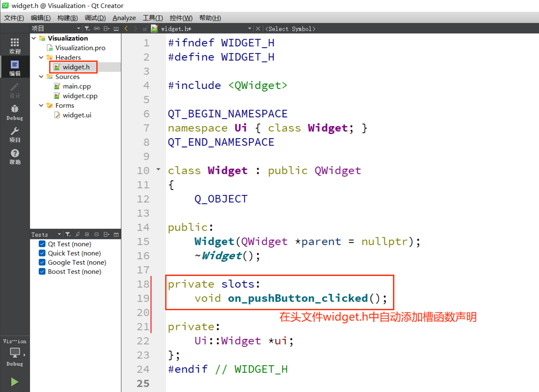Viewport: 539px width, 392px height.
Task: Collapse all items in the Tests pane
Action: (x=97, y=234)
